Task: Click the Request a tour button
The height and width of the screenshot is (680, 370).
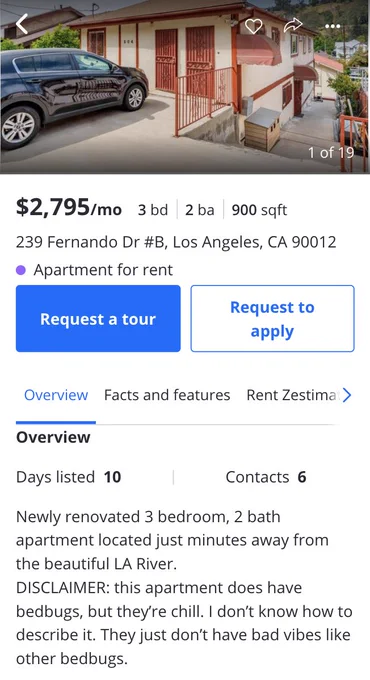Action: (98, 318)
